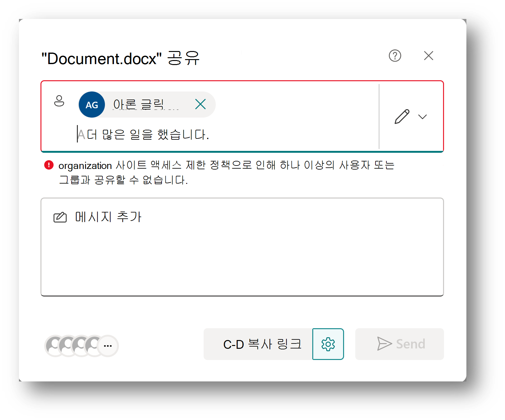This screenshot has width=505, height=420.
Task: Remove the 아론 글릭 recipient chip
Action: coord(201,104)
